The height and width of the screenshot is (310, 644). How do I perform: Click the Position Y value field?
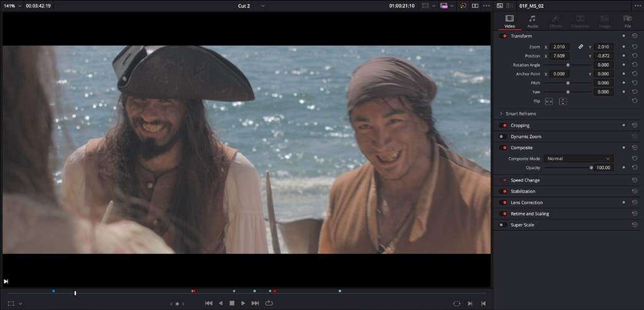(x=604, y=56)
